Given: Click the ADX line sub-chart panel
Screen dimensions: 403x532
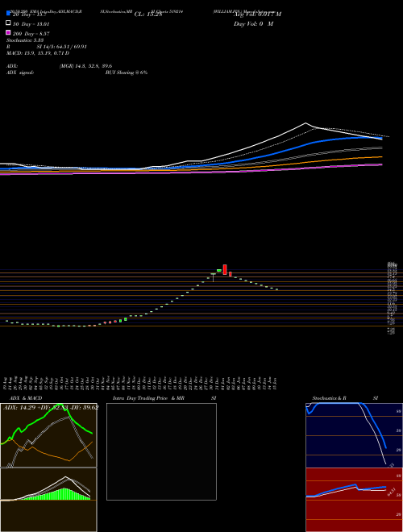Looking at the screenshot, I should click(48, 435).
